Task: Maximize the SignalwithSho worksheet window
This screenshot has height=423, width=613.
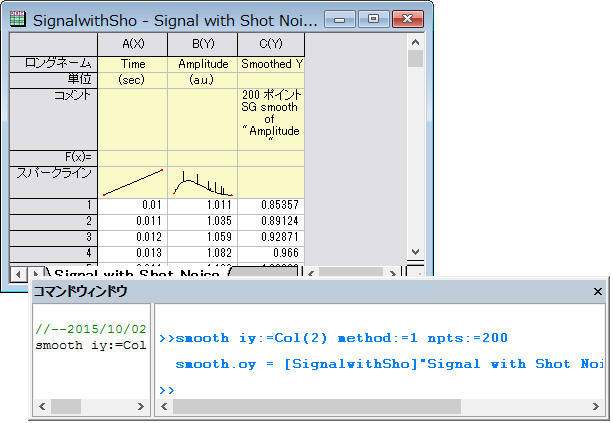Action: click(373, 19)
